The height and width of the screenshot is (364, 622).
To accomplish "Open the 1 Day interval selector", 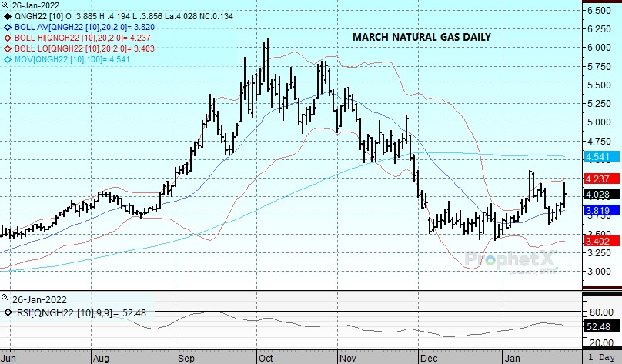I will pos(601,358).
